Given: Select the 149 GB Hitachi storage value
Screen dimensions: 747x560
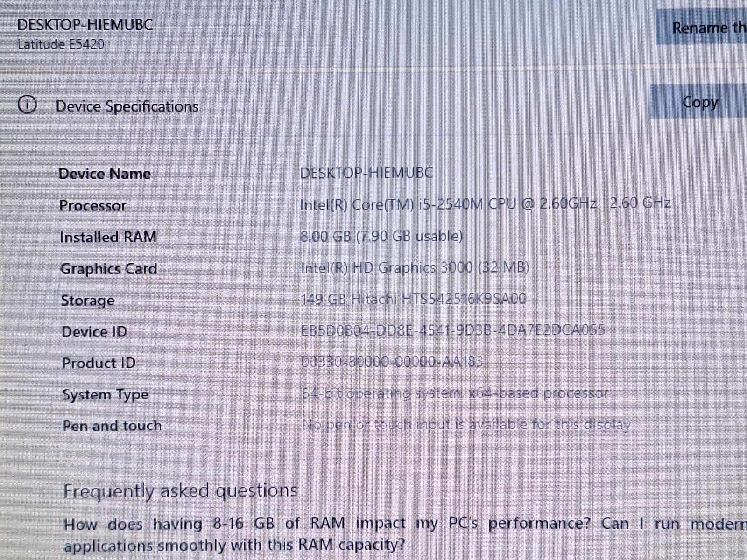Looking at the screenshot, I should [x=413, y=299].
